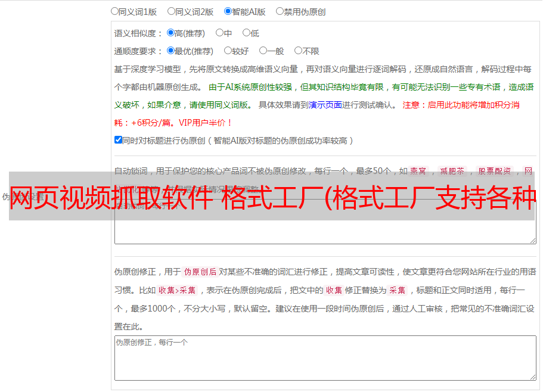This screenshot has height=392, width=543.
Task: Click resize handle of 伪原创修正 text area
Action: (532, 377)
